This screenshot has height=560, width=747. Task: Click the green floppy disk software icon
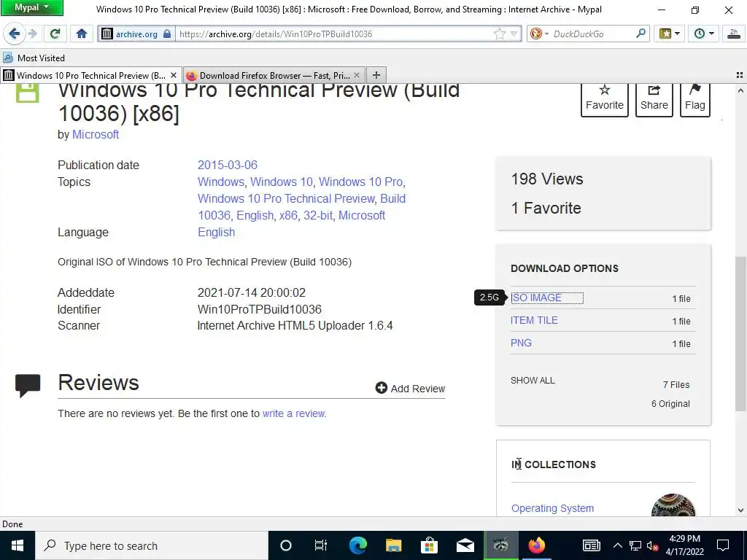click(x=27, y=93)
